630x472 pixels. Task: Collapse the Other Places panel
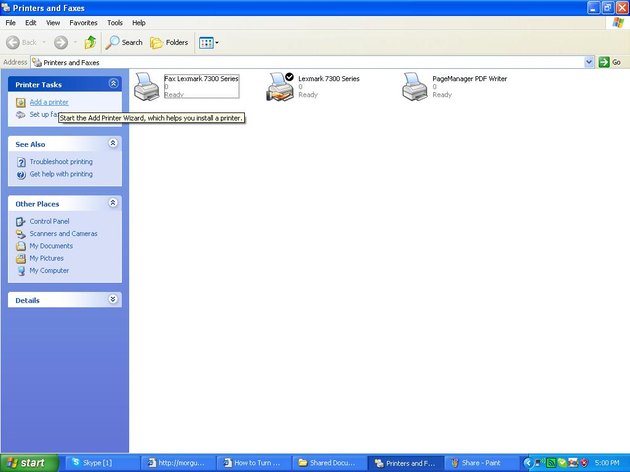point(113,203)
